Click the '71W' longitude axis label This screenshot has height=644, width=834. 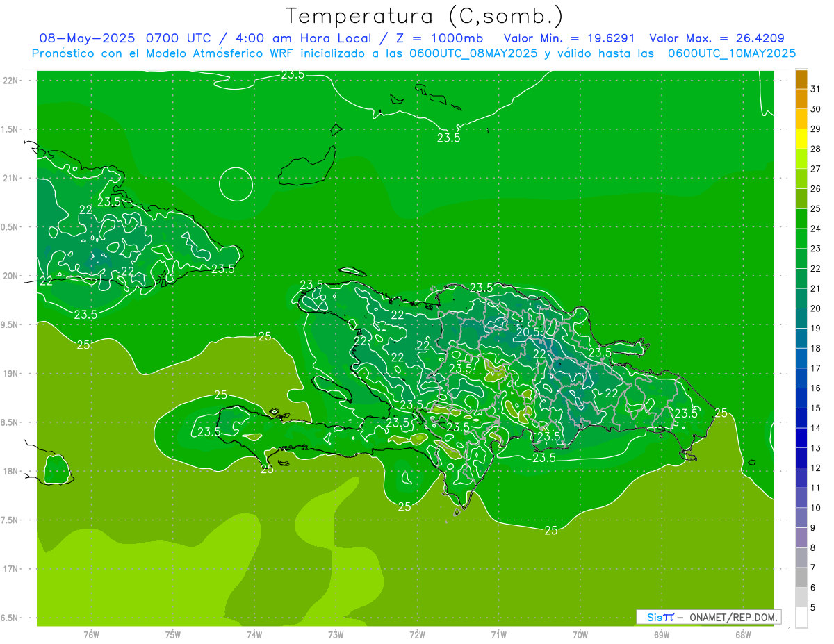pyautogui.click(x=498, y=634)
